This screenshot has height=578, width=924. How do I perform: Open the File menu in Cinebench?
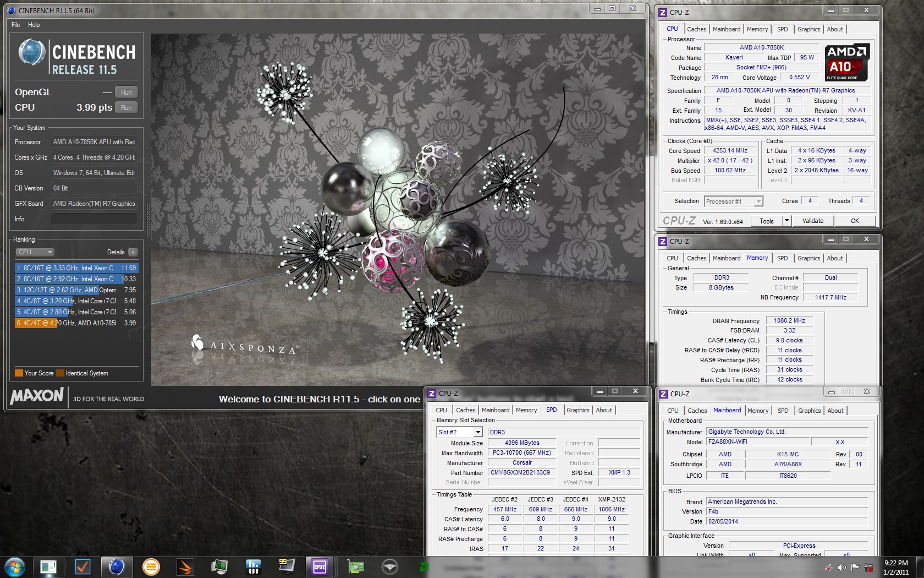[x=15, y=25]
